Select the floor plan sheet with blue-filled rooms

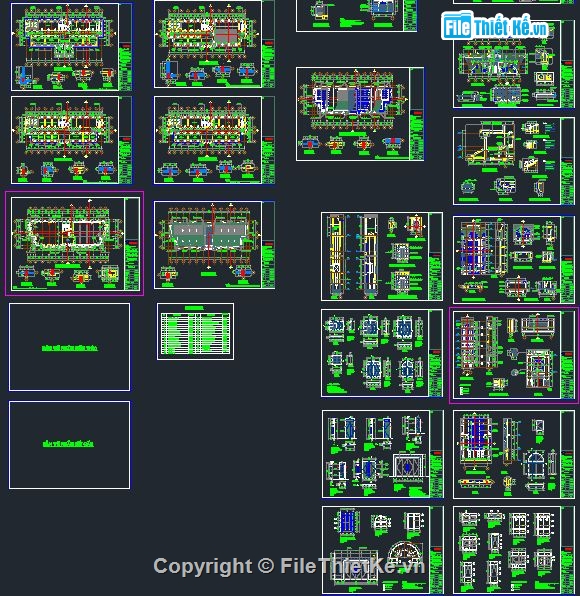360,114
